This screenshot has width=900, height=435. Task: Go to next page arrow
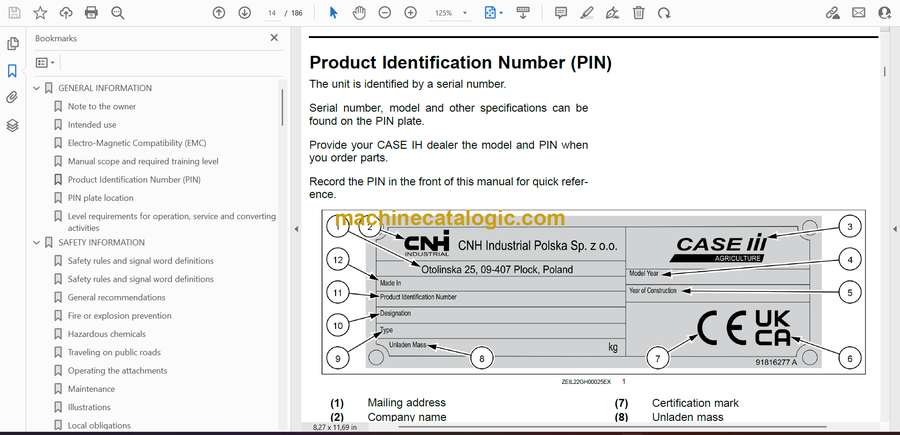[245, 13]
